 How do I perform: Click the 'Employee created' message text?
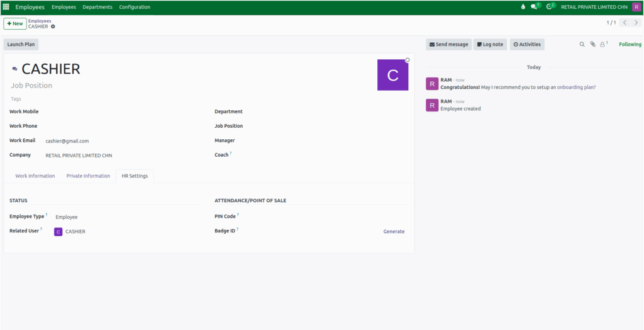(460, 108)
